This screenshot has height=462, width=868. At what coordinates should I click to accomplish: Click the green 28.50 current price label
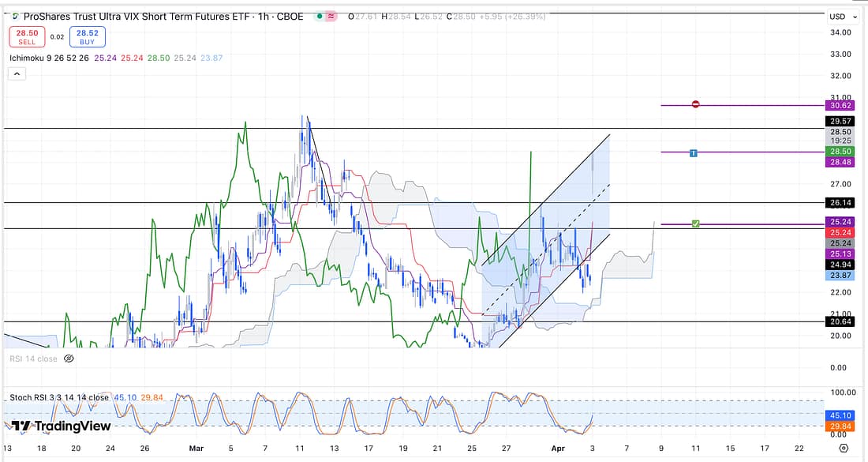837,151
